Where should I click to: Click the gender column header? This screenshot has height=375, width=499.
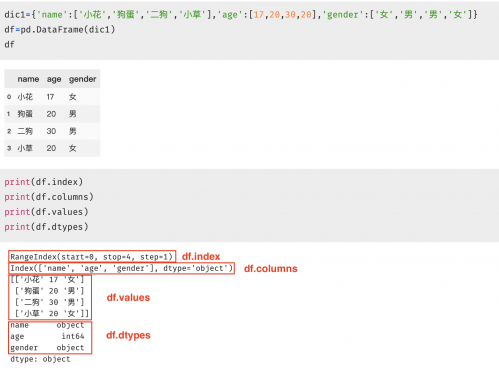tap(82, 79)
